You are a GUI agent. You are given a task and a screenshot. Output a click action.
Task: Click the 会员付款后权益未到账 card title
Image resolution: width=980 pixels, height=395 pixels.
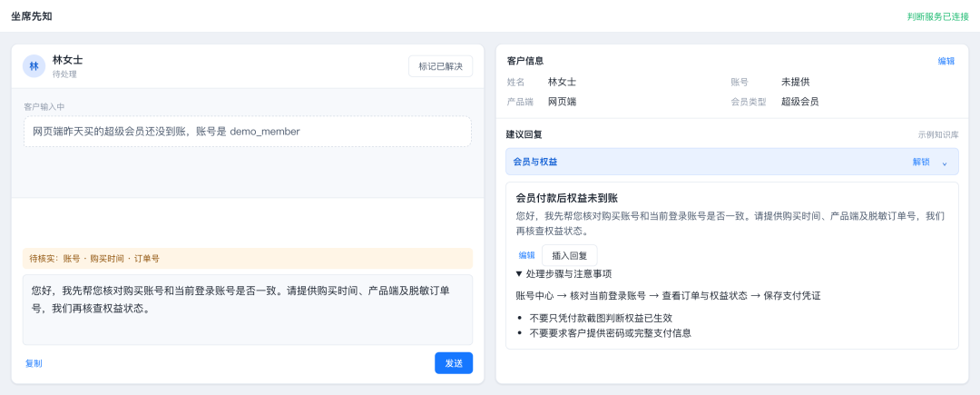point(567,198)
